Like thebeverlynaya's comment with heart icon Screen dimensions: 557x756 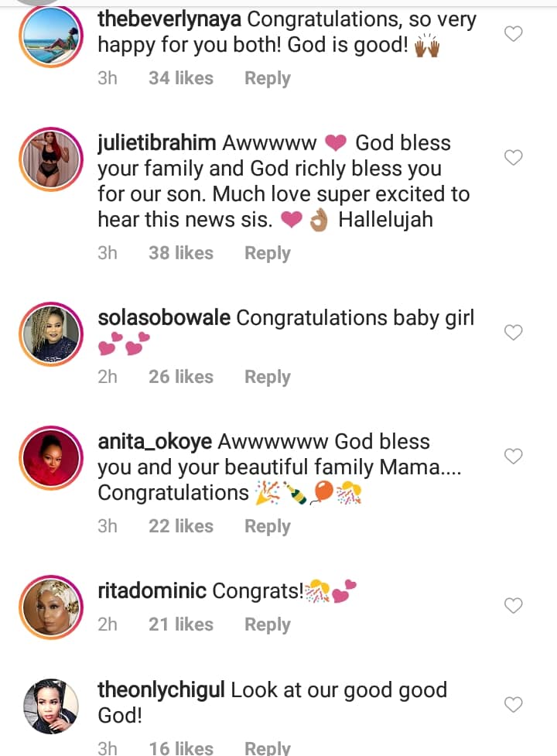[x=514, y=33]
